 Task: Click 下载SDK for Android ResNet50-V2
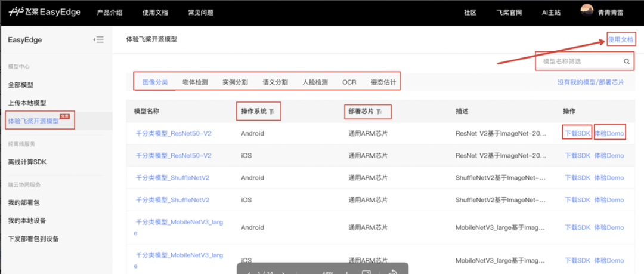click(577, 133)
